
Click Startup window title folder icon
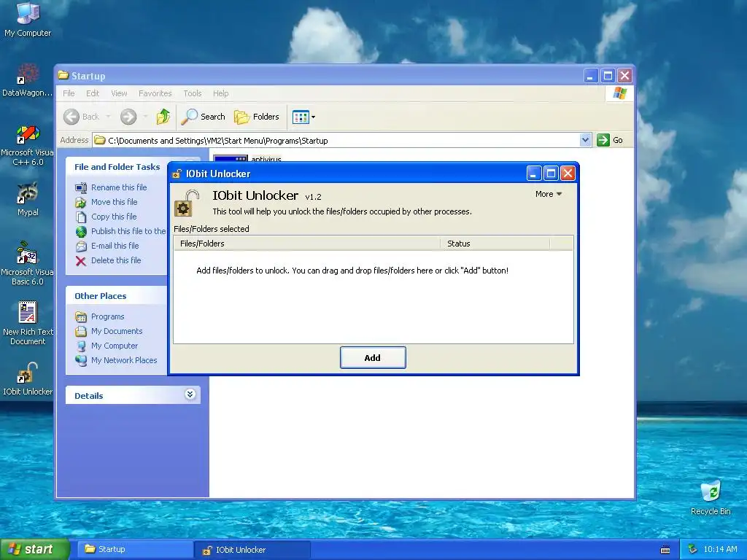click(63, 75)
